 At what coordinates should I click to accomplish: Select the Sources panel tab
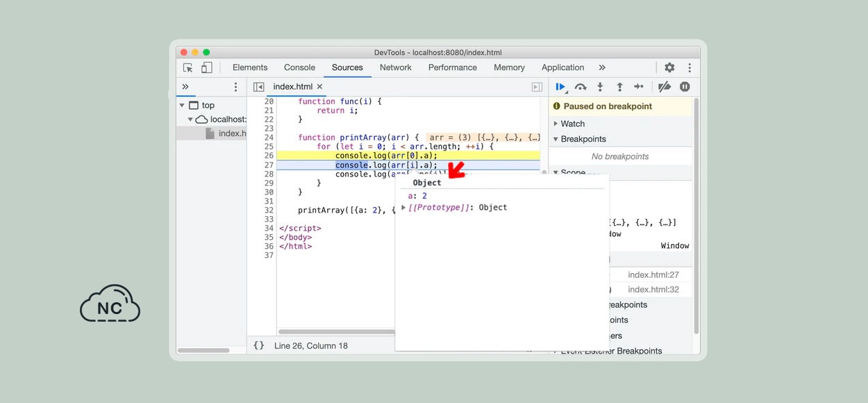(347, 67)
